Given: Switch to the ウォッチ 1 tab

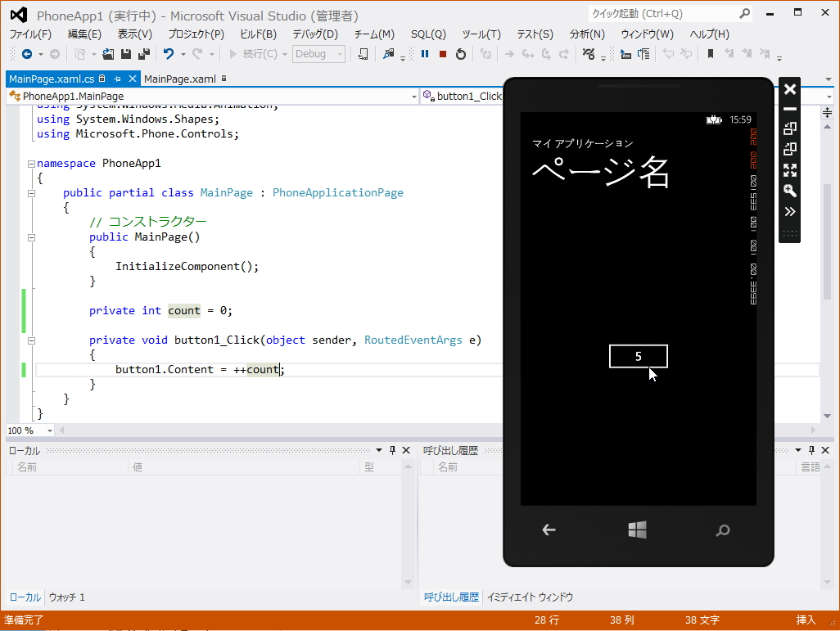Looking at the screenshot, I should coord(66,597).
